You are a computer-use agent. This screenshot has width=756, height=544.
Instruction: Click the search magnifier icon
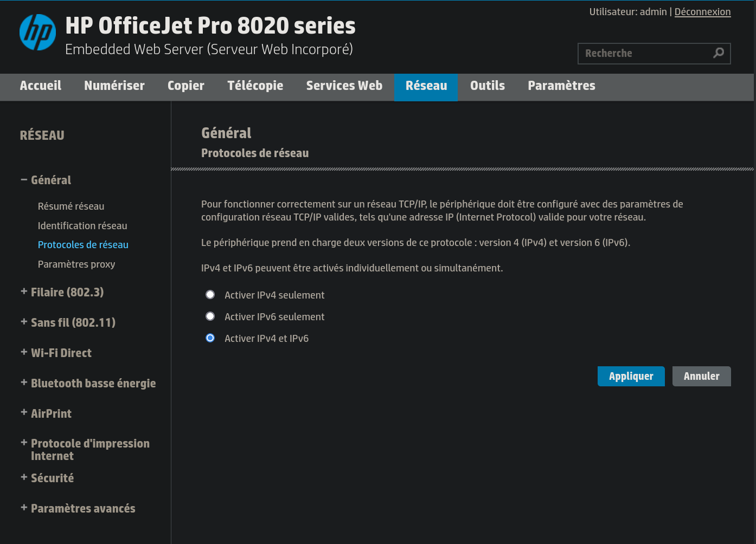pos(719,53)
